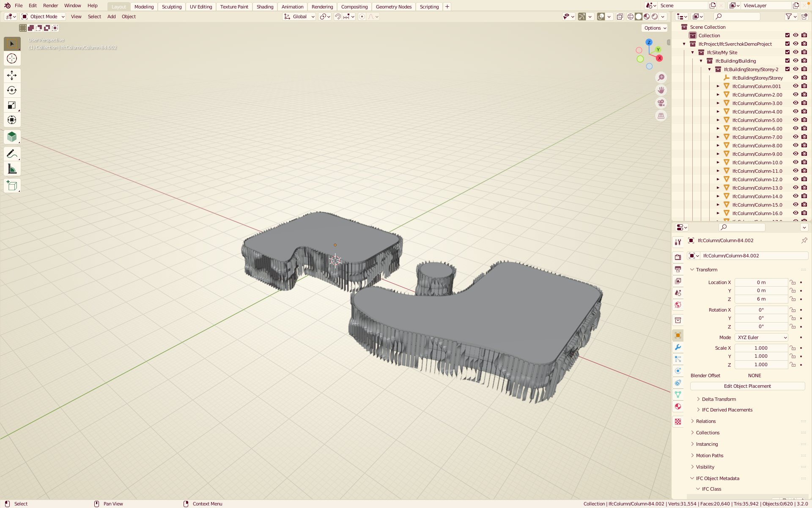
Task: Open the Object Mode dropdown
Action: (x=43, y=17)
